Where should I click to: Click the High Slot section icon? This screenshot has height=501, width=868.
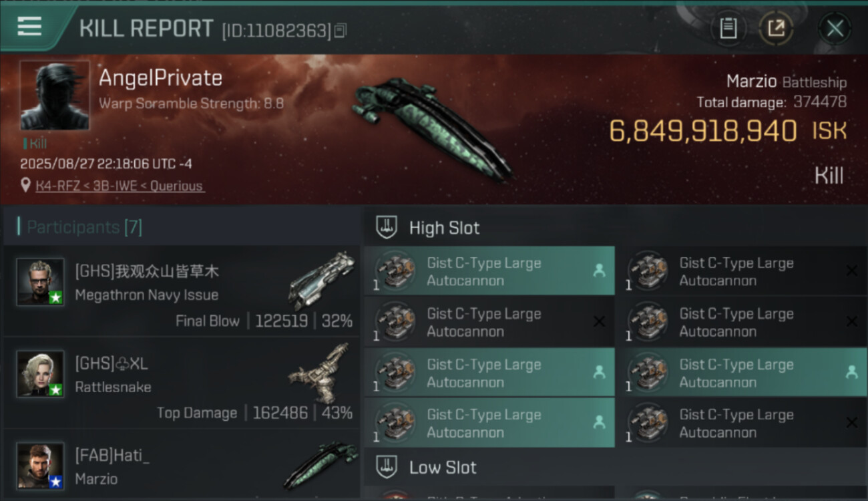coord(387,227)
